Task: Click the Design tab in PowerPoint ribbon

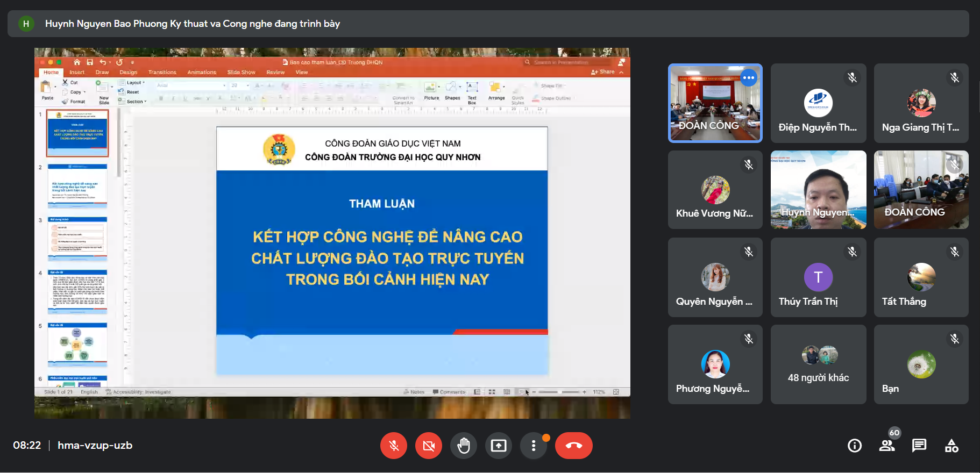Action: coord(128,72)
